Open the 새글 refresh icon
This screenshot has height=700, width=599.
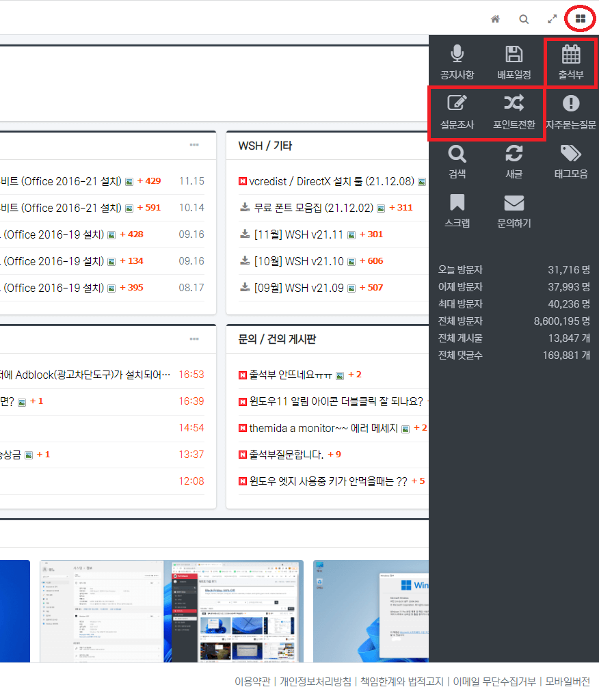click(x=514, y=153)
